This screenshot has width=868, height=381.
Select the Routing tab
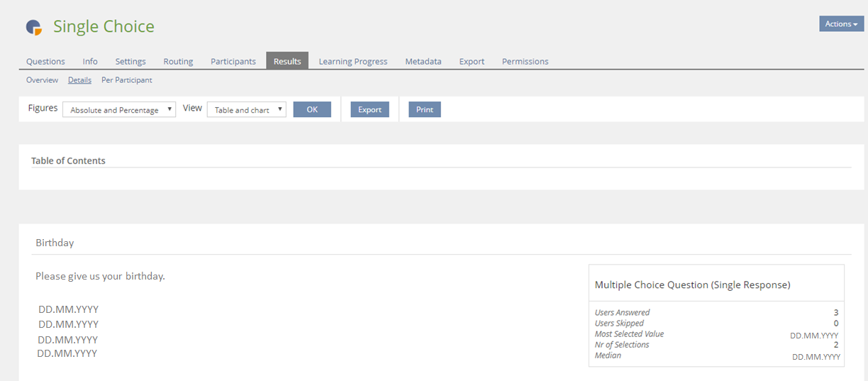coord(178,62)
